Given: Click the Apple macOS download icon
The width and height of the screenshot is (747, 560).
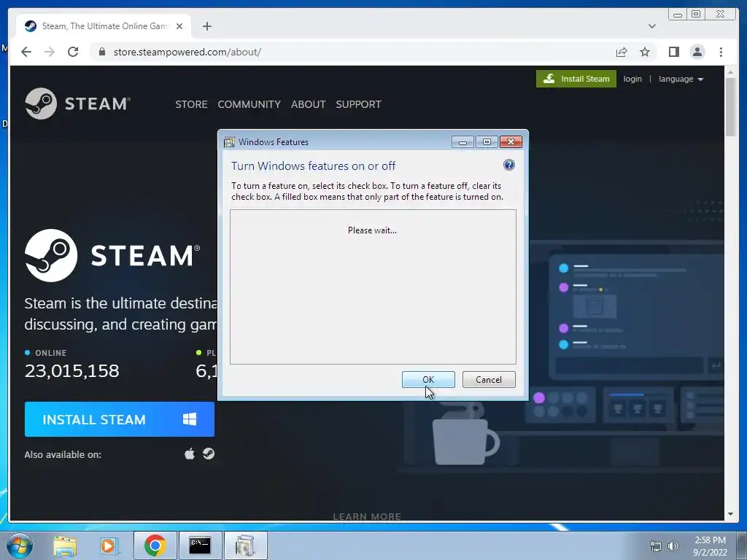Looking at the screenshot, I should click(190, 454).
